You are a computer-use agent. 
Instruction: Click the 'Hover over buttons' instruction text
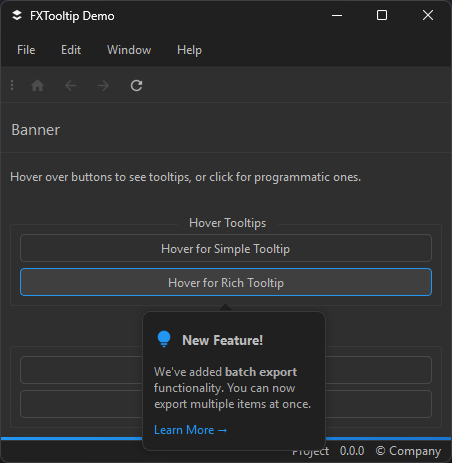[185, 177]
